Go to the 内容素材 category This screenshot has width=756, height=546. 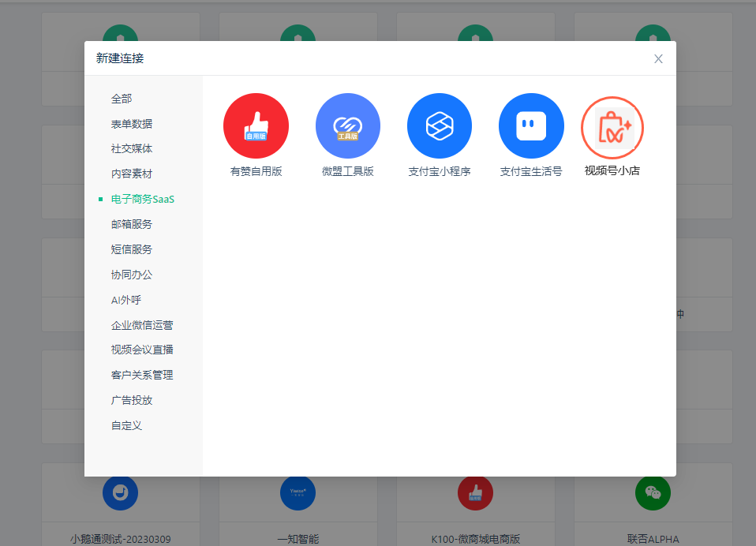click(x=132, y=174)
